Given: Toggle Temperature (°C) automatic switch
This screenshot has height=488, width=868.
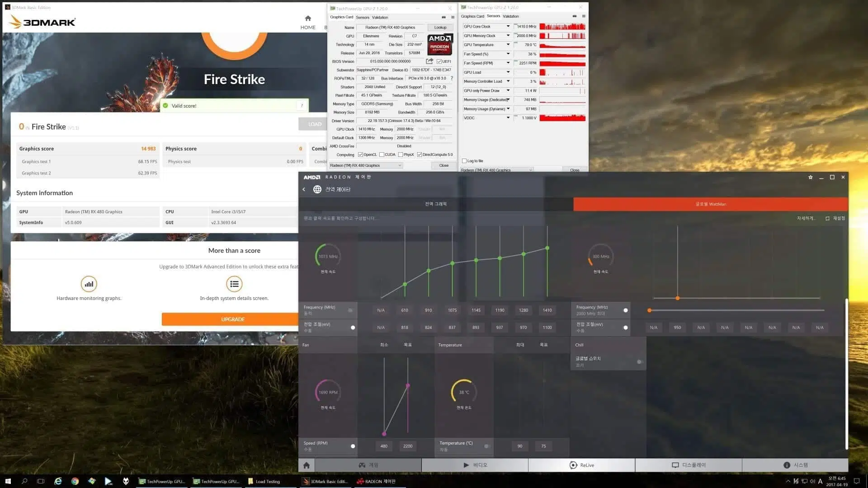Looking at the screenshot, I should (486, 446).
